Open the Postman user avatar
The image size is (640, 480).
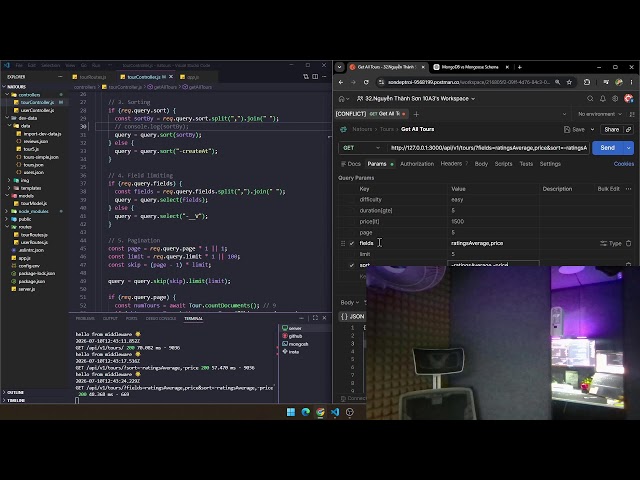(x=628, y=98)
